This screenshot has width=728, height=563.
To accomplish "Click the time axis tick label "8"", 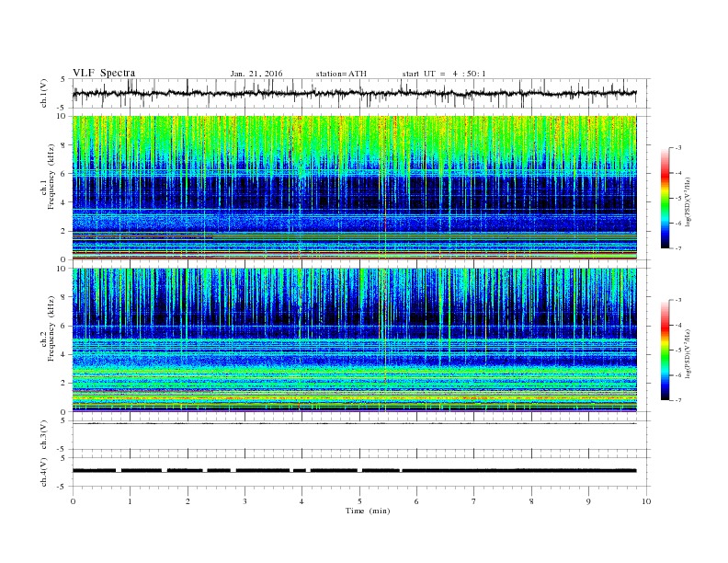I will pos(531,501).
